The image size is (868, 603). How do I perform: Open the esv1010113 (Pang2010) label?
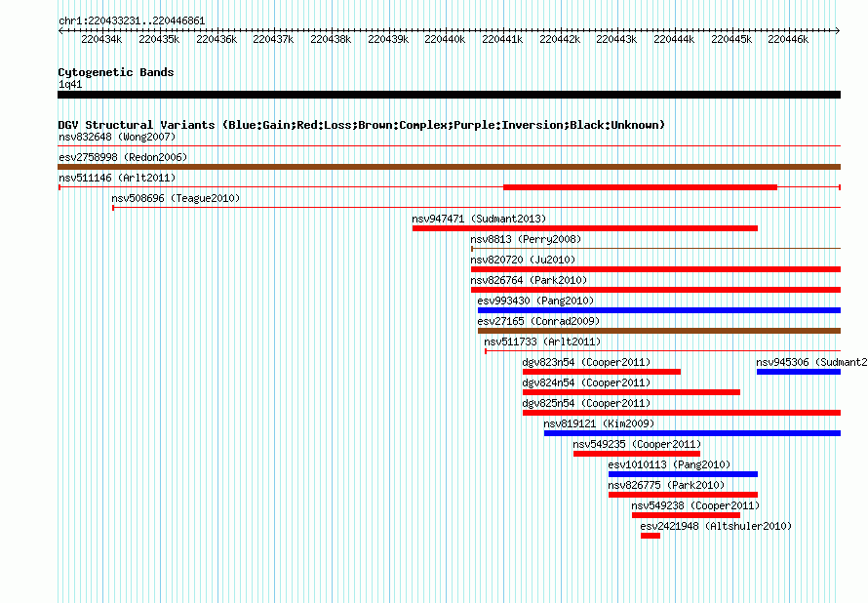669,464
